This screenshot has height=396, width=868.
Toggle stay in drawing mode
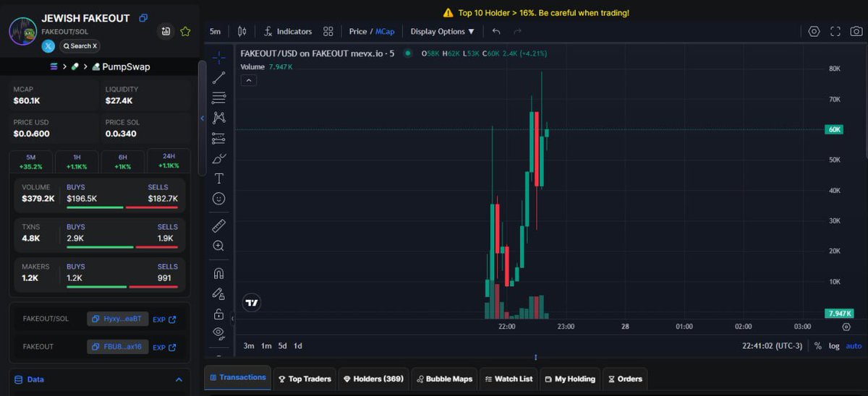click(x=218, y=293)
